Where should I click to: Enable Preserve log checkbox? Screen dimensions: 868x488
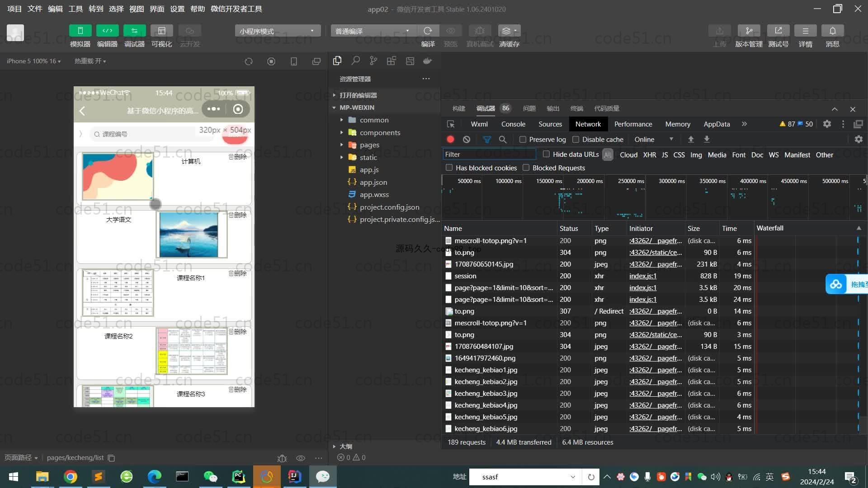coord(523,140)
